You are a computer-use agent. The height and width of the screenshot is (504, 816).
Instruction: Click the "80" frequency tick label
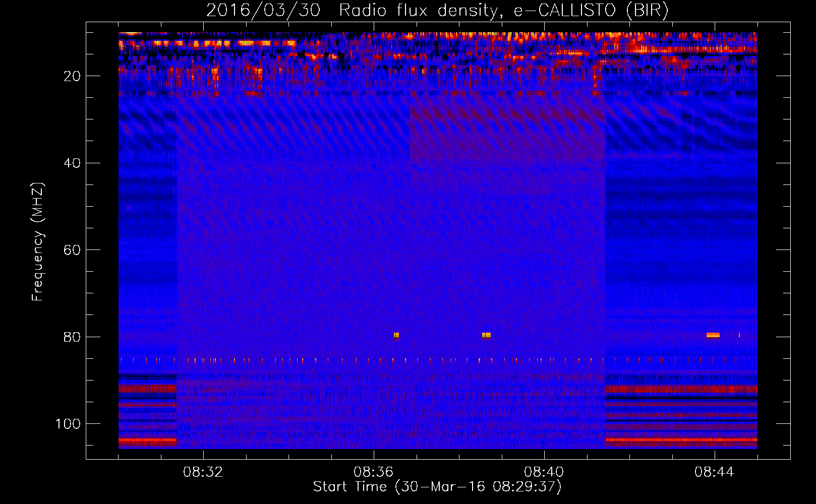point(72,337)
